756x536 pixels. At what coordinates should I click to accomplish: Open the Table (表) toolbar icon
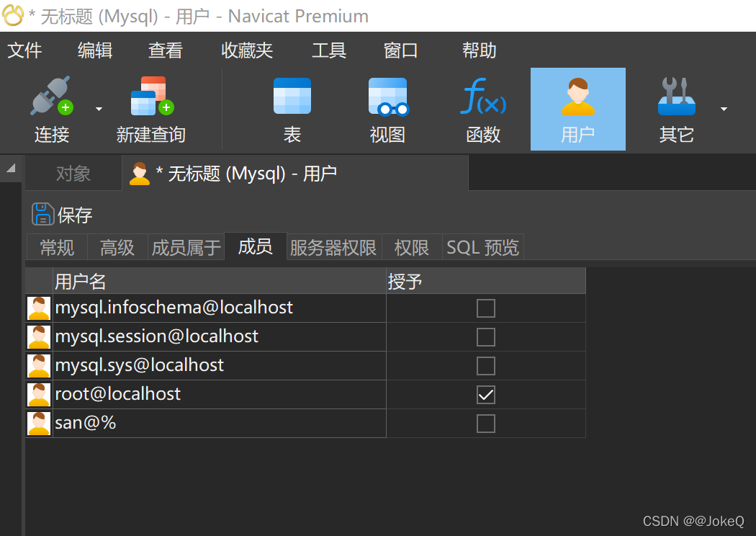point(292,96)
